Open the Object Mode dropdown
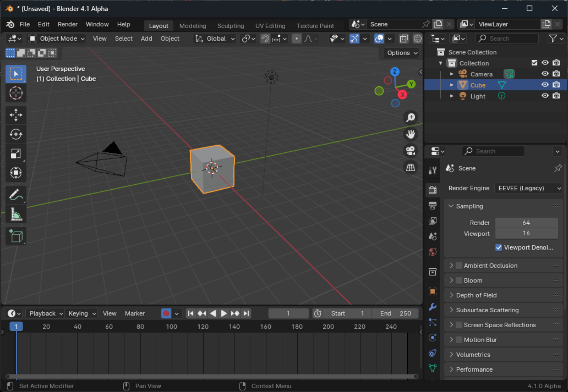This screenshot has height=392, width=568. click(x=56, y=38)
